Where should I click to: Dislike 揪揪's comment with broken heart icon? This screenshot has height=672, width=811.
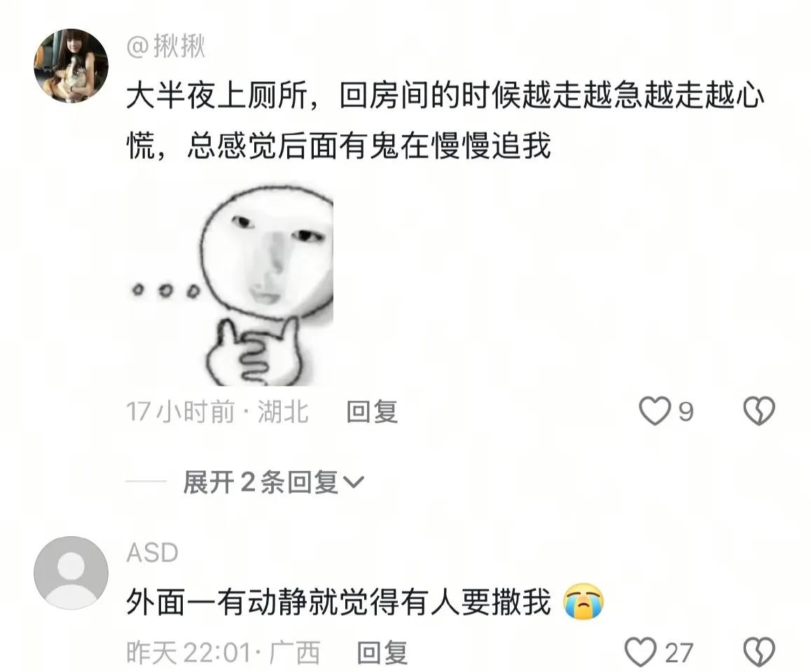pyautogui.click(x=758, y=412)
